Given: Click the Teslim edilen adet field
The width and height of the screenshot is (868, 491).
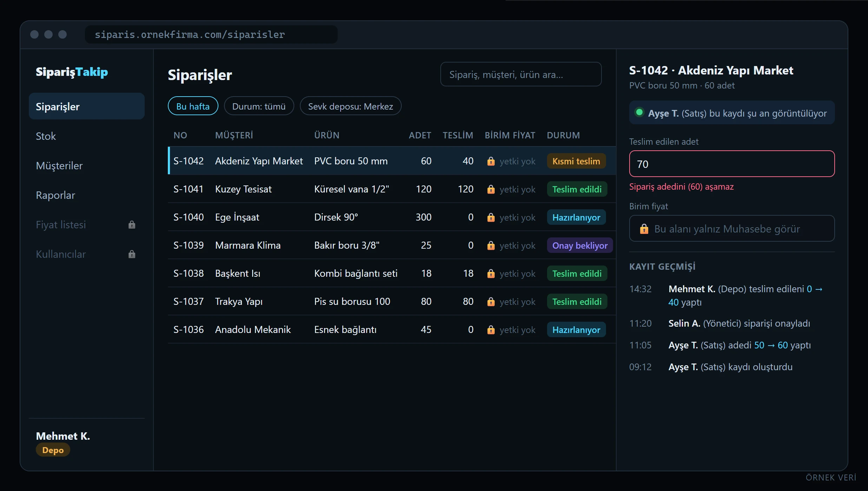Looking at the screenshot, I should 732,164.
